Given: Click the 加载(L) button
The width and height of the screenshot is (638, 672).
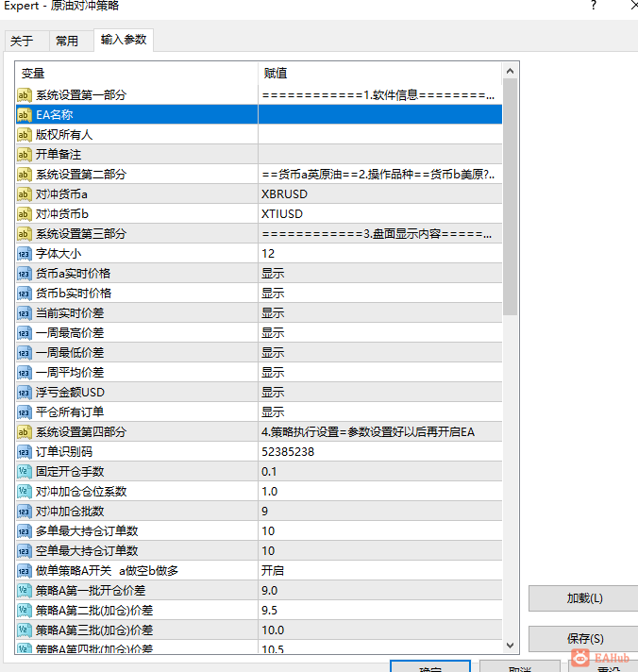Looking at the screenshot, I should 583,598.
